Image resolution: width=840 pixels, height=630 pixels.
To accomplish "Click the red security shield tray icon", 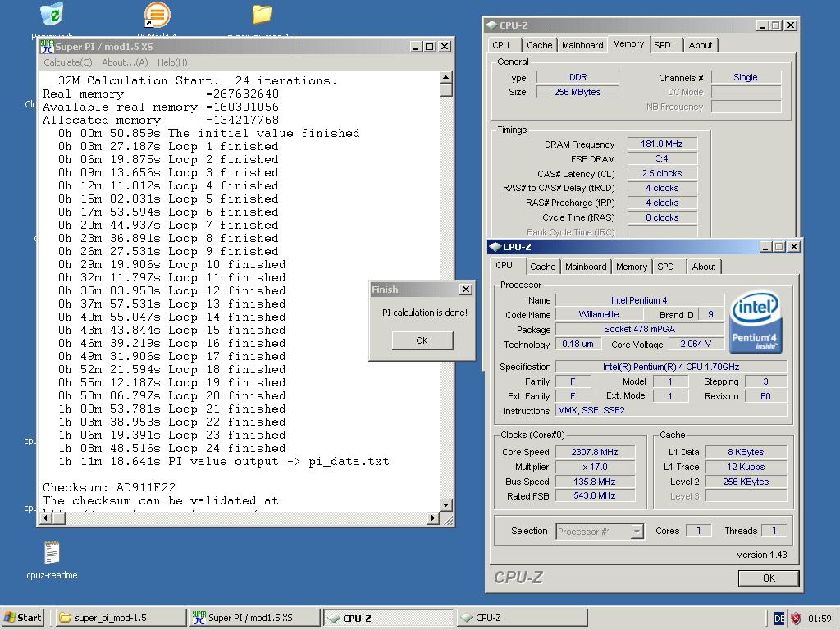I will (796, 619).
